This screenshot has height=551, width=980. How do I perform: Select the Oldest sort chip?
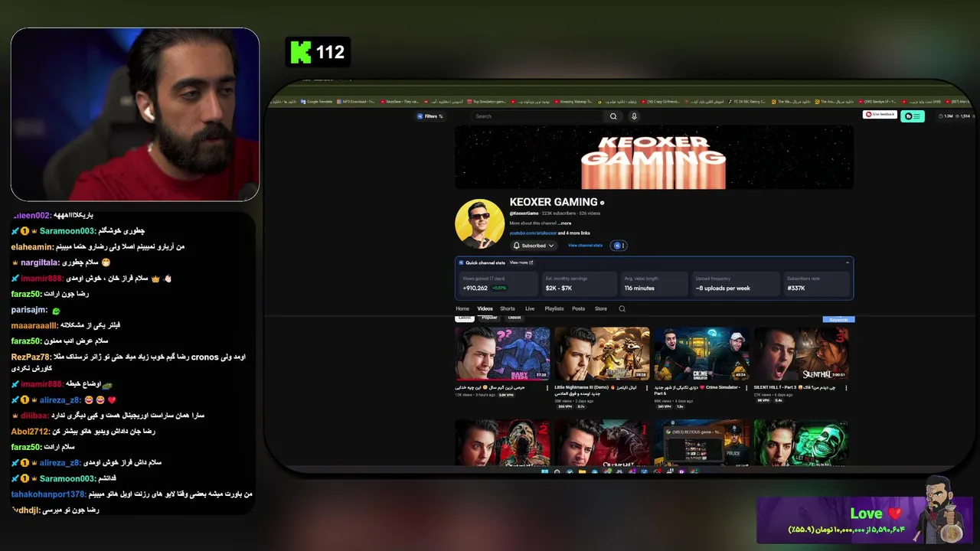(x=514, y=318)
